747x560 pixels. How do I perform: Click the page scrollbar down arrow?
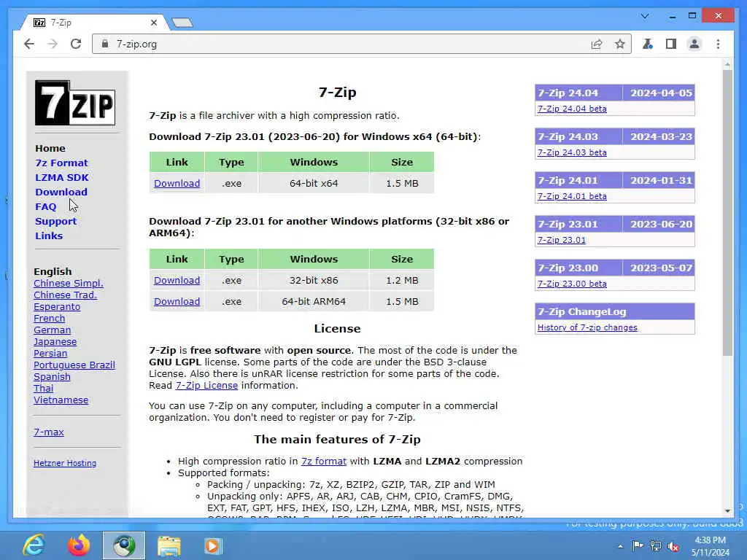tap(727, 511)
